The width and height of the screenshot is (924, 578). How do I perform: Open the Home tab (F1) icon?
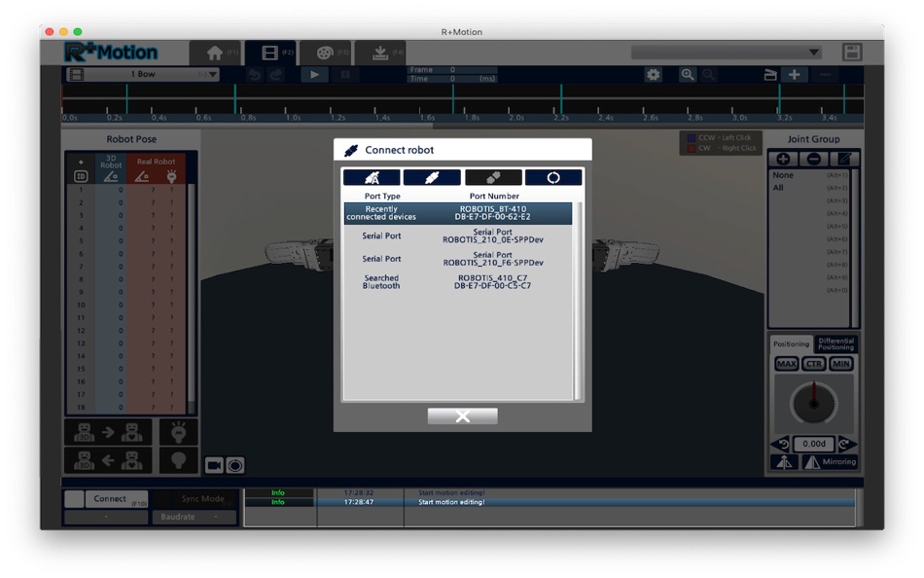click(215, 54)
